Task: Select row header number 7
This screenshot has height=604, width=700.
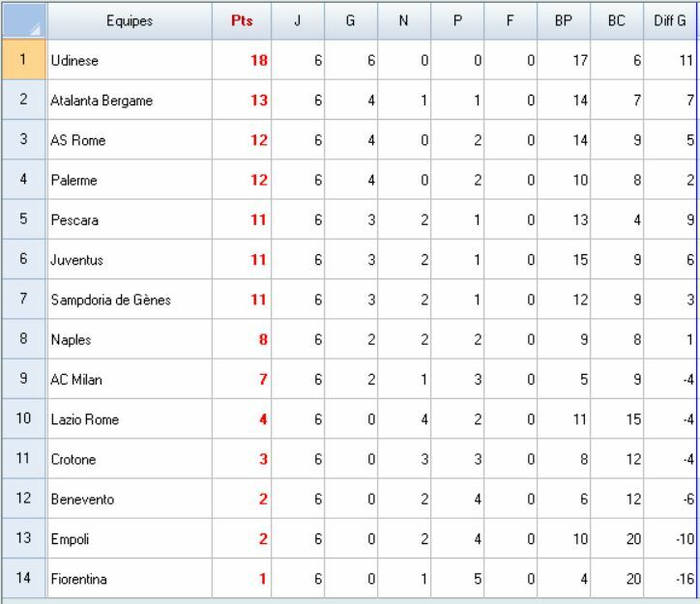Action: click(23, 300)
